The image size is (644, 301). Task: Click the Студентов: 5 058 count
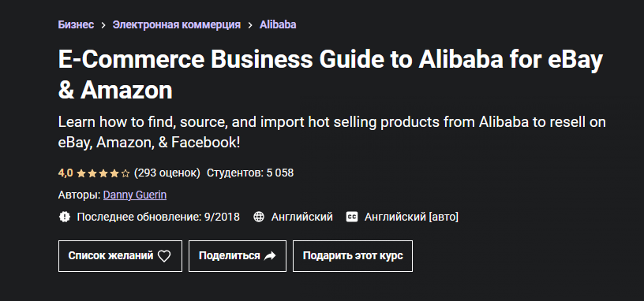point(250,173)
